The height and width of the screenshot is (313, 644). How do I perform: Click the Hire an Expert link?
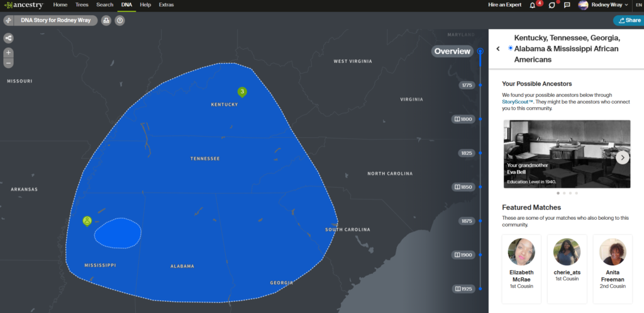504,5
